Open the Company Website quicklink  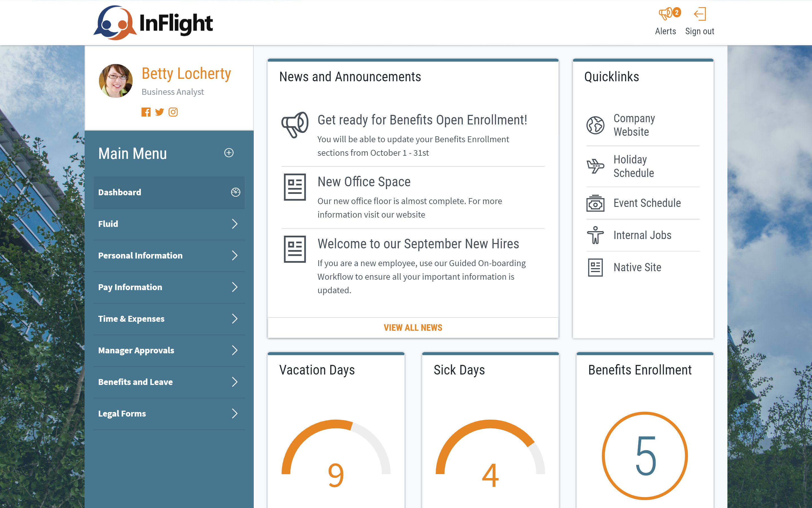(x=643, y=125)
